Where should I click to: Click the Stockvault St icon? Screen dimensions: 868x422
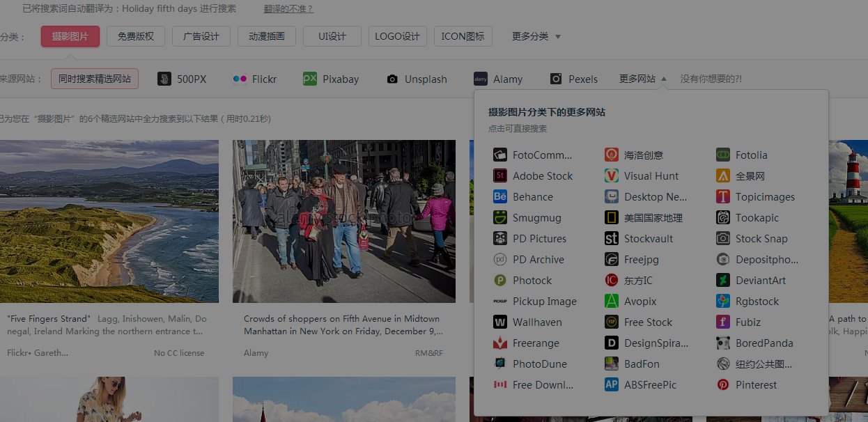pos(611,238)
